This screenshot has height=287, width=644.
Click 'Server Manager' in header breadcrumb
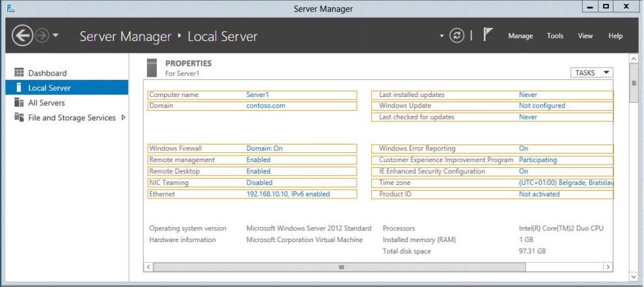point(125,36)
